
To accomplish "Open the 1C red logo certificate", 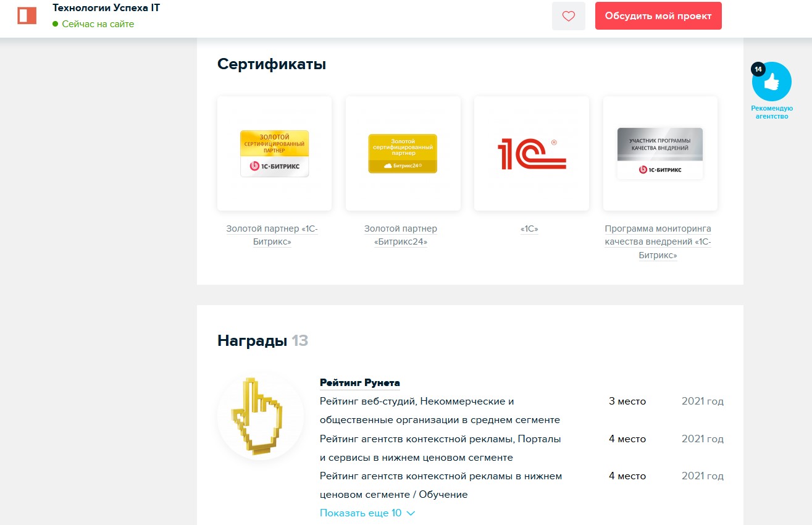I will pos(531,153).
